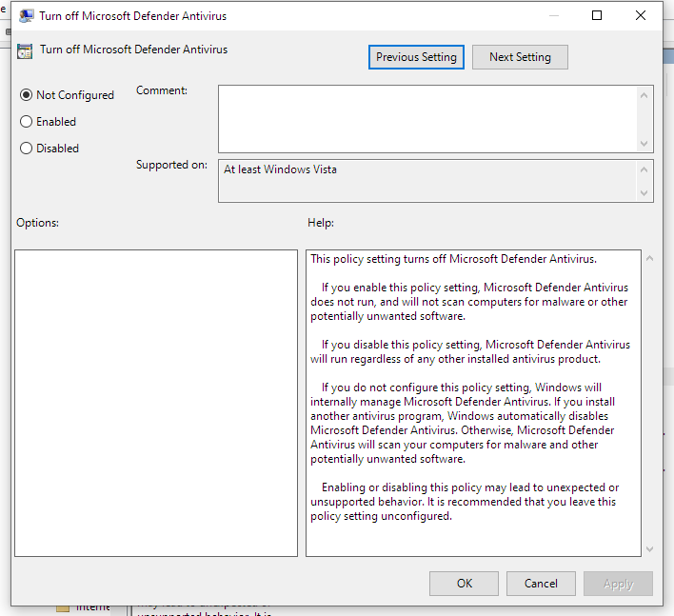Click the 'This policy setting turns off' help text

coord(453,259)
